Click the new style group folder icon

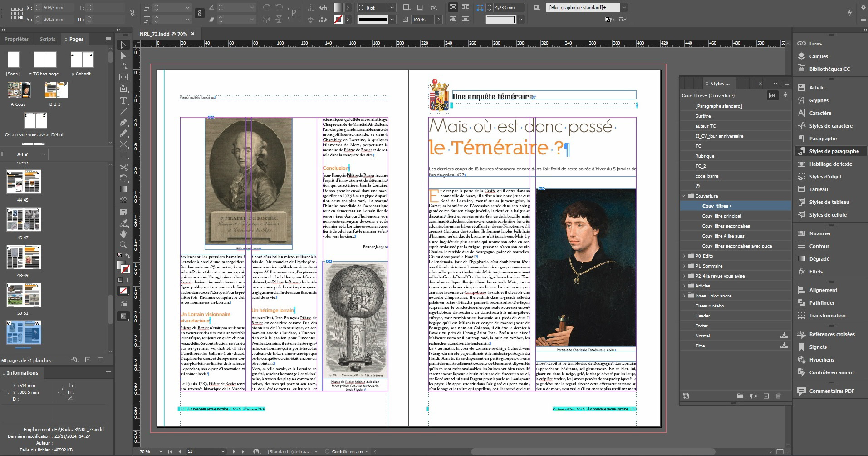tap(740, 396)
